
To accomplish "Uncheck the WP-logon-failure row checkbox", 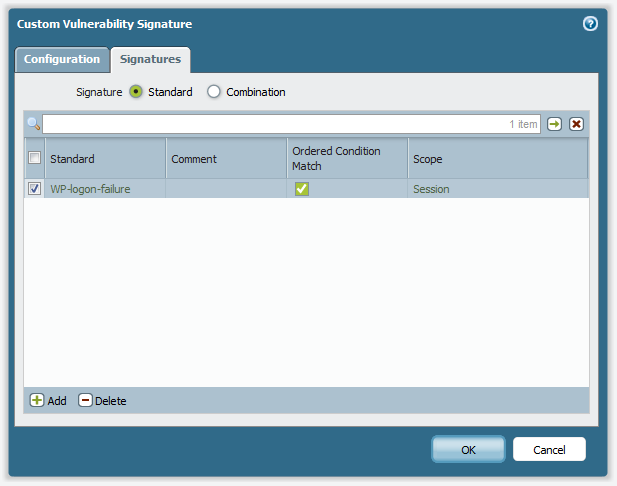I will (x=35, y=189).
